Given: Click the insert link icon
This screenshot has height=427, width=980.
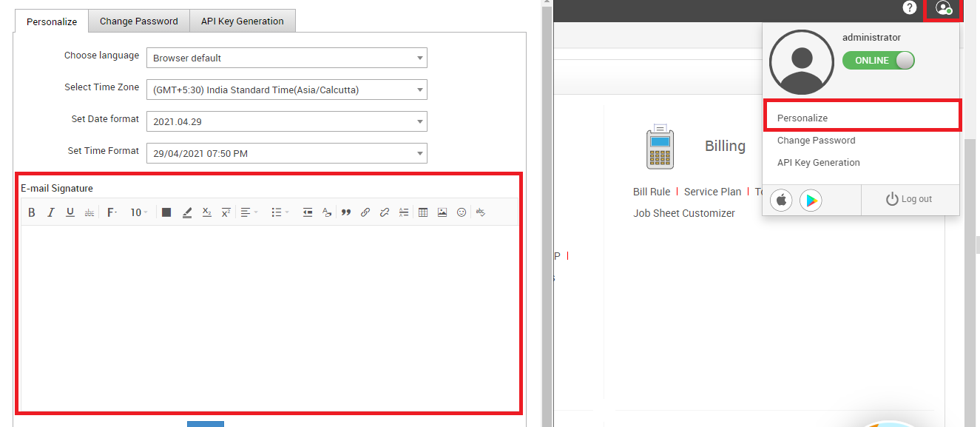Looking at the screenshot, I should click(365, 212).
